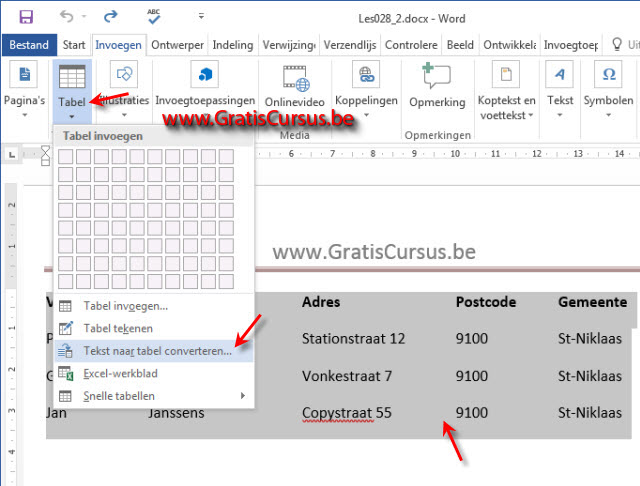Open the Indeling tab

pyautogui.click(x=233, y=45)
